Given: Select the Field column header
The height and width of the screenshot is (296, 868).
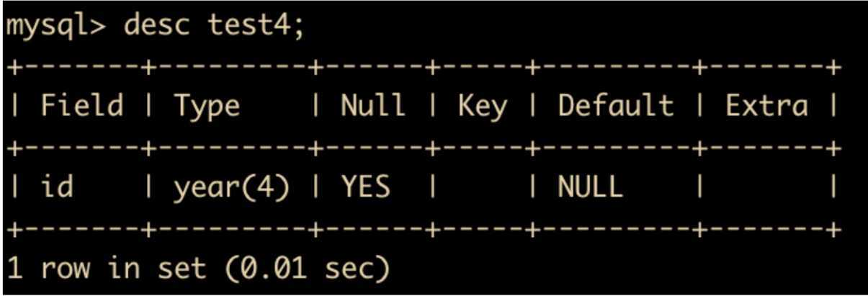Looking at the screenshot, I should pos(82,107).
